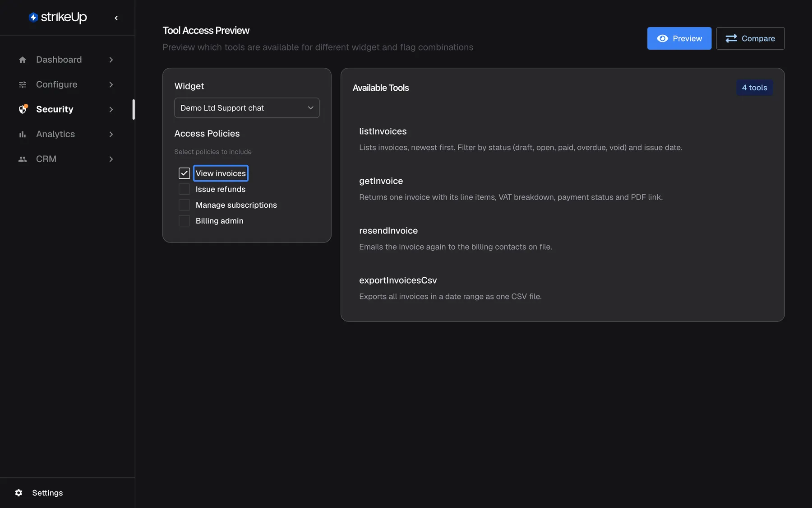This screenshot has width=812, height=508.
Task: Click the strikeUp lightning logo icon
Action: pos(33,17)
